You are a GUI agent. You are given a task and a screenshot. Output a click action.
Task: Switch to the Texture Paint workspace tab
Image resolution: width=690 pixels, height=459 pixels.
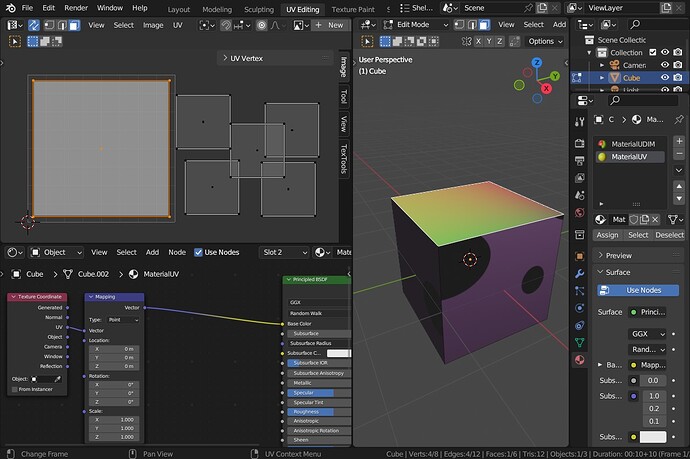pyautogui.click(x=353, y=9)
